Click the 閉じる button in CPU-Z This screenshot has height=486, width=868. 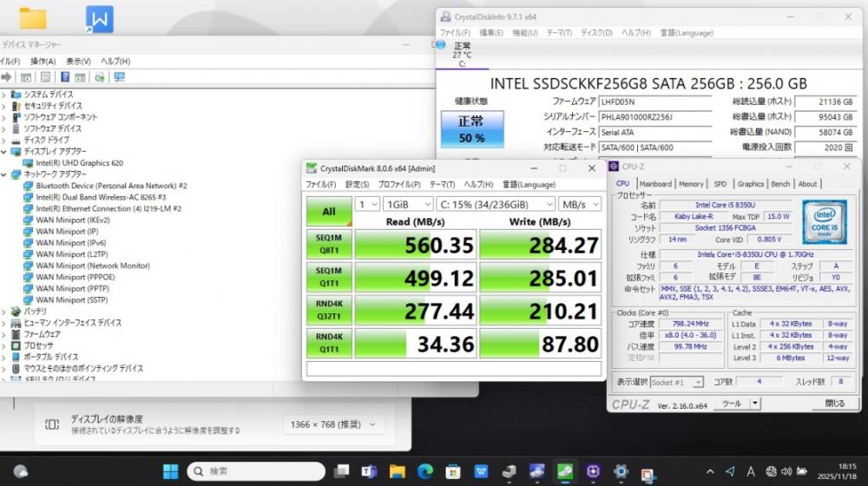[x=833, y=404]
